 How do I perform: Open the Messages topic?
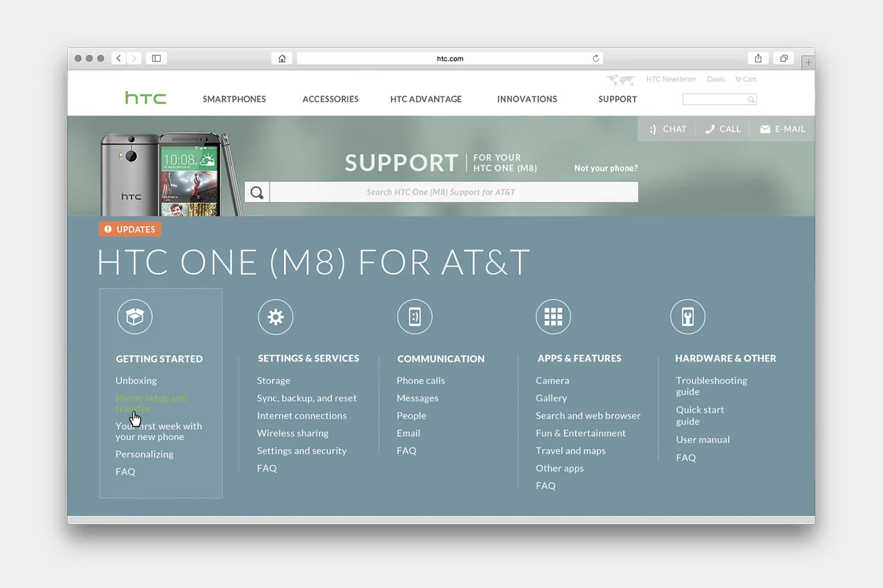tap(417, 398)
